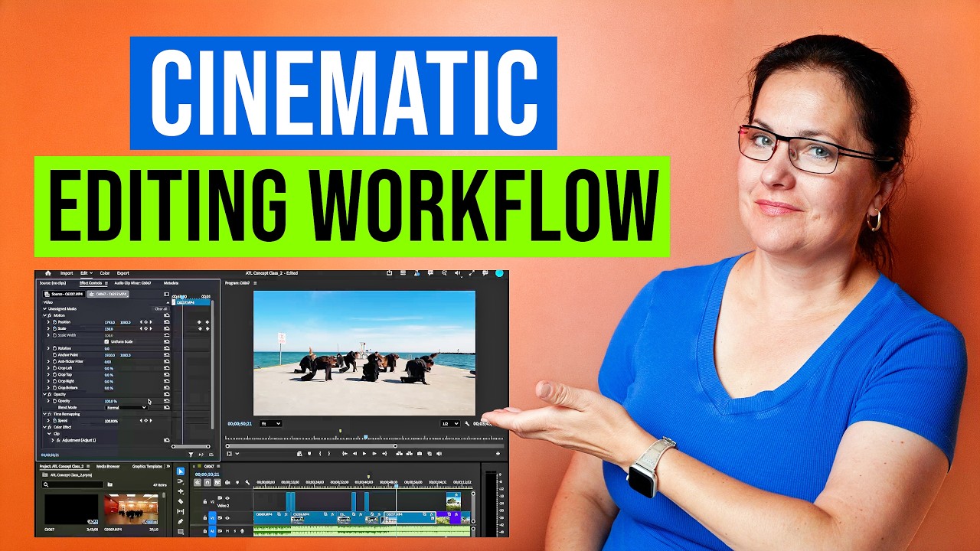
Task: Click the Home icon in Premiere
Action: [48, 273]
